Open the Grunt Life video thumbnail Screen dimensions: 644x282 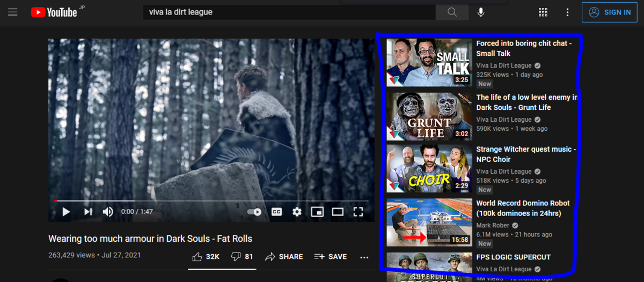point(429,116)
